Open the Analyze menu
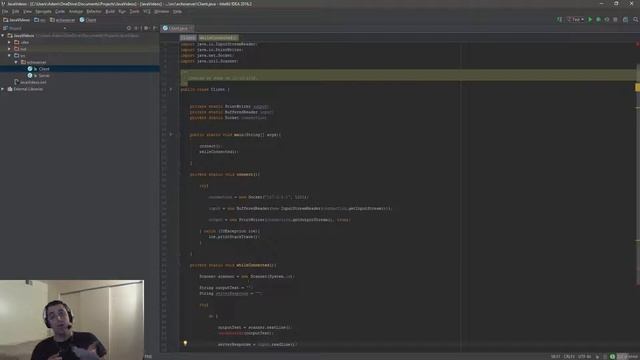The height and width of the screenshot is (360, 640). pos(76,11)
